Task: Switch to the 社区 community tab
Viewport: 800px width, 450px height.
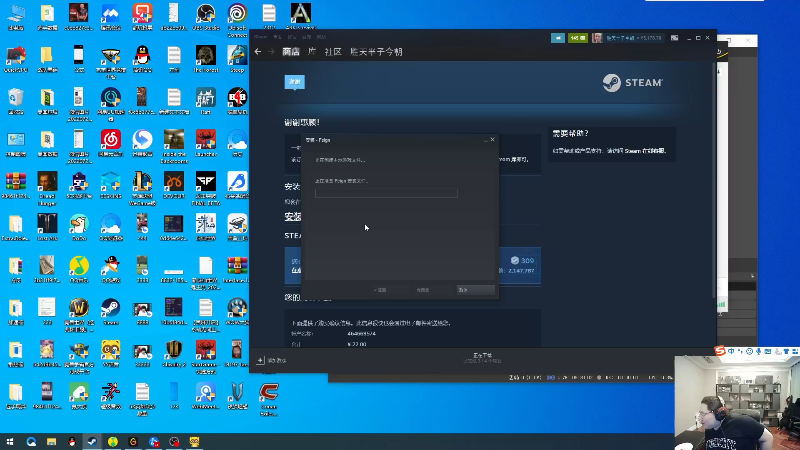Action: (333, 52)
